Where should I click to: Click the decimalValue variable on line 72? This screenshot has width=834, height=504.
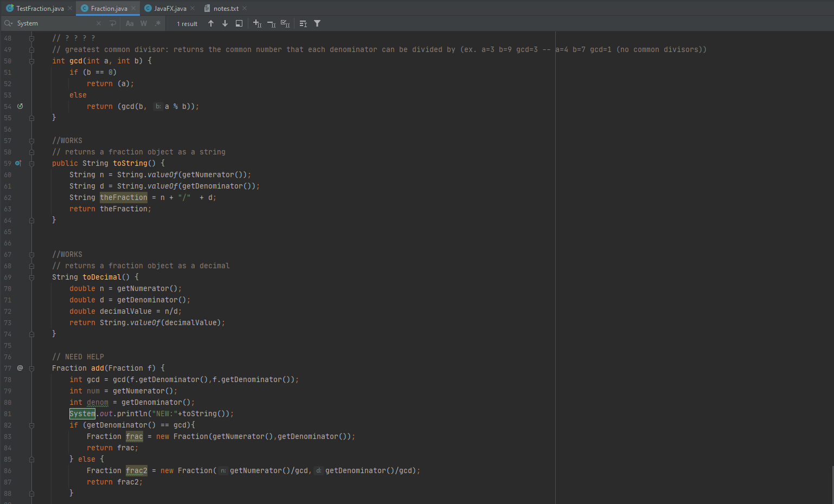pyautogui.click(x=126, y=311)
